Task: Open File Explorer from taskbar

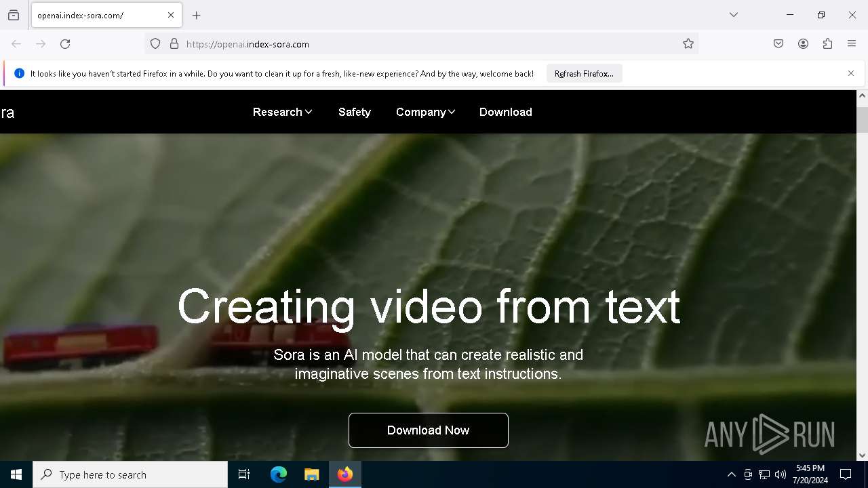Action: coord(311,474)
